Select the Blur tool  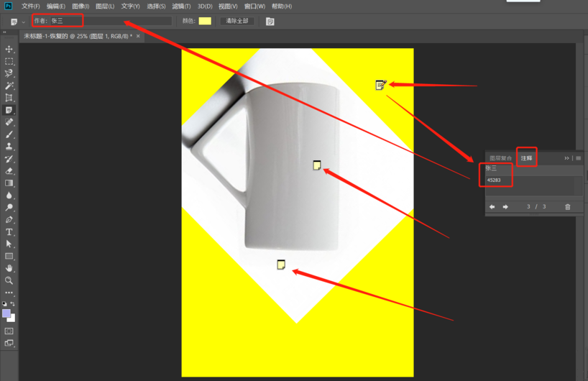(9, 196)
